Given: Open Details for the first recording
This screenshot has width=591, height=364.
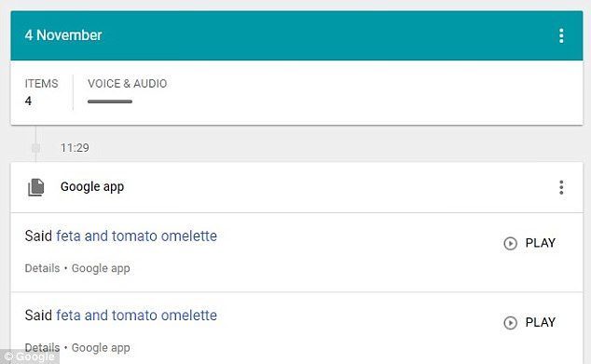Looking at the screenshot, I should [x=42, y=268].
